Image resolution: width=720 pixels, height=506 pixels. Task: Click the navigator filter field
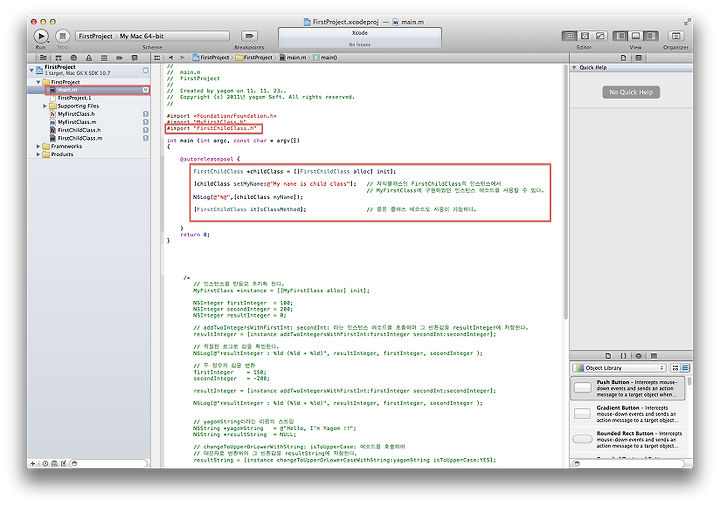point(109,464)
